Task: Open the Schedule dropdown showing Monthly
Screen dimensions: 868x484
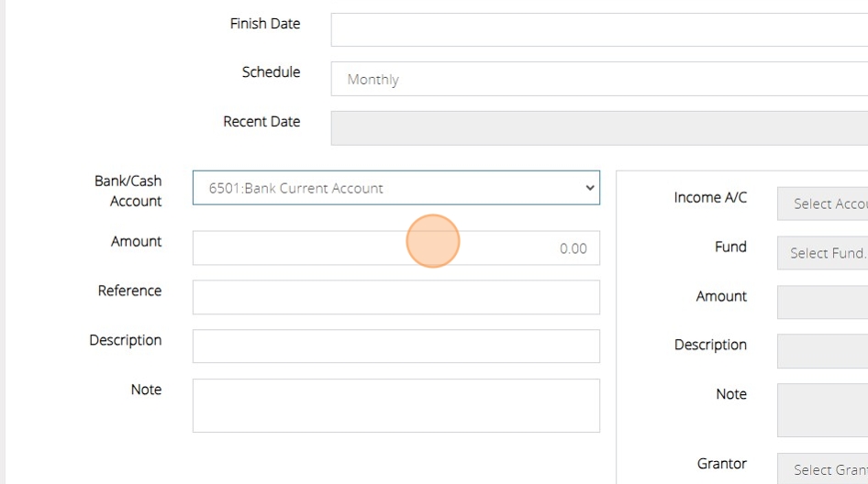Action: (x=598, y=79)
